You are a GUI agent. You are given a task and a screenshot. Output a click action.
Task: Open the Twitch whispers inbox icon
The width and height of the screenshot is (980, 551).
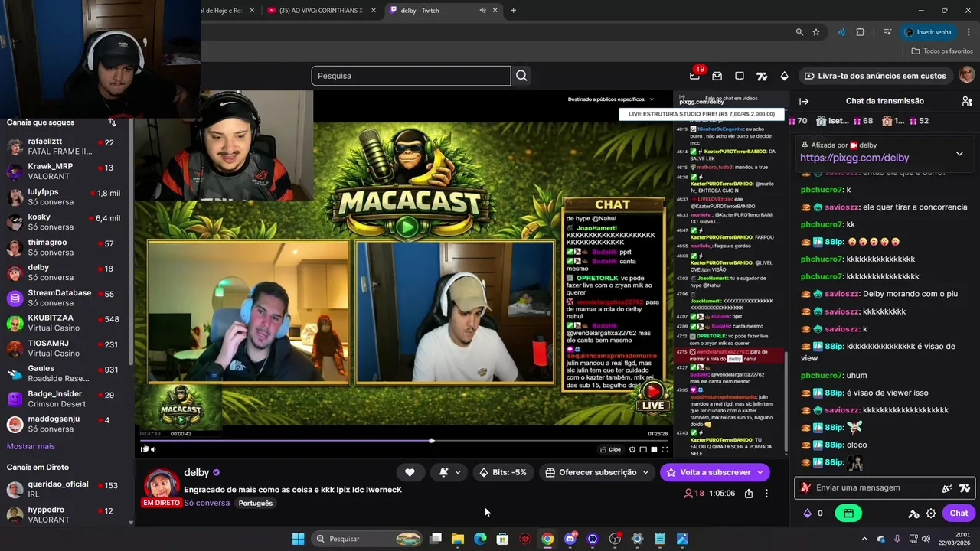click(x=717, y=76)
